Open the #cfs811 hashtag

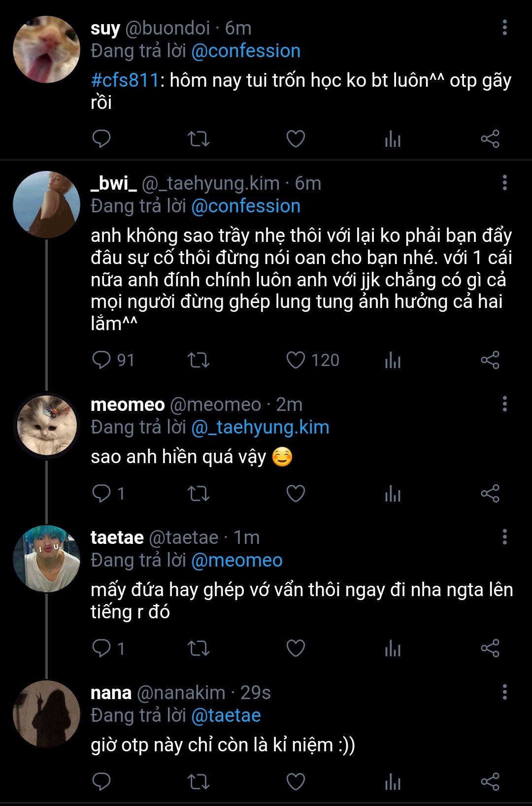click(125, 80)
